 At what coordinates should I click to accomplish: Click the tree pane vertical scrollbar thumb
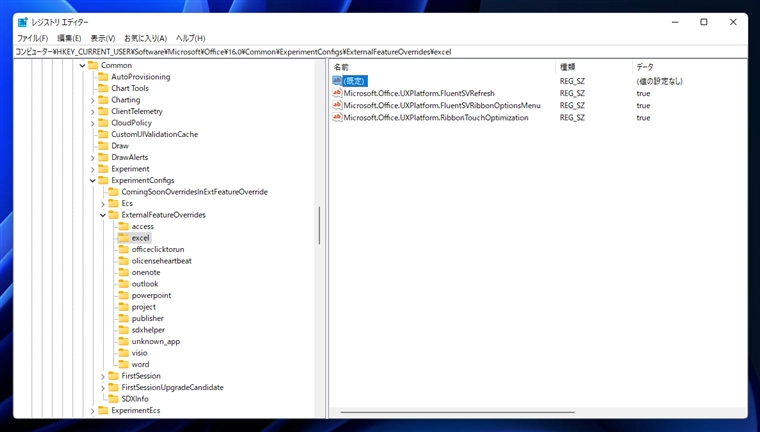[319, 225]
